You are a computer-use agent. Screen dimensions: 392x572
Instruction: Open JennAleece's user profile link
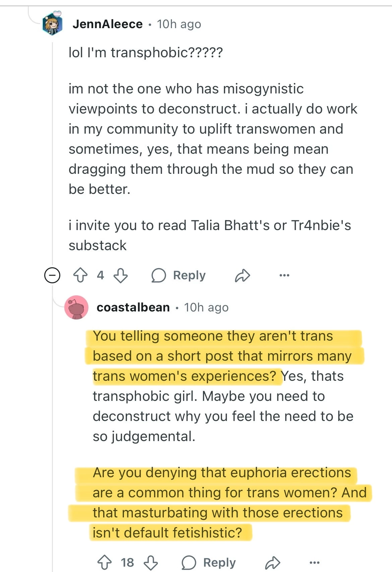[108, 24]
